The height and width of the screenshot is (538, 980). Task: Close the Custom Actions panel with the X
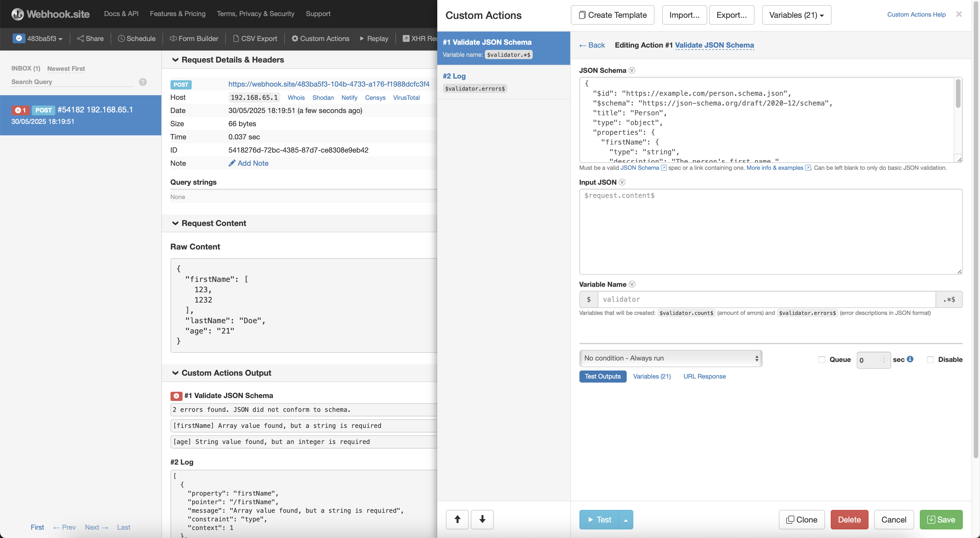(x=959, y=14)
